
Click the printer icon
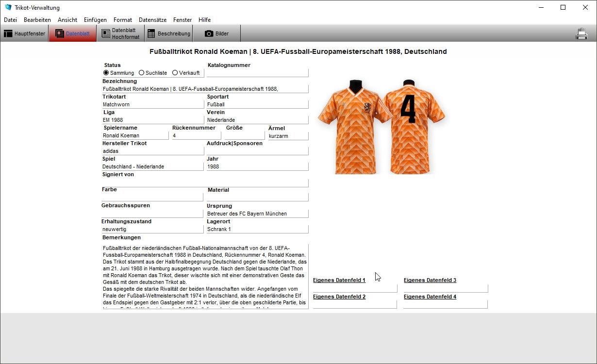[581, 33]
